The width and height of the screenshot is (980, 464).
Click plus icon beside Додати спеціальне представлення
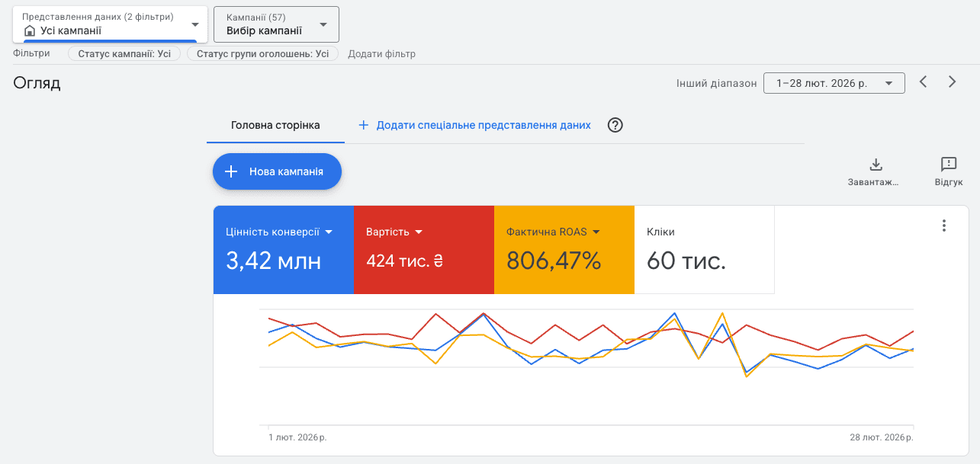[x=364, y=125]
